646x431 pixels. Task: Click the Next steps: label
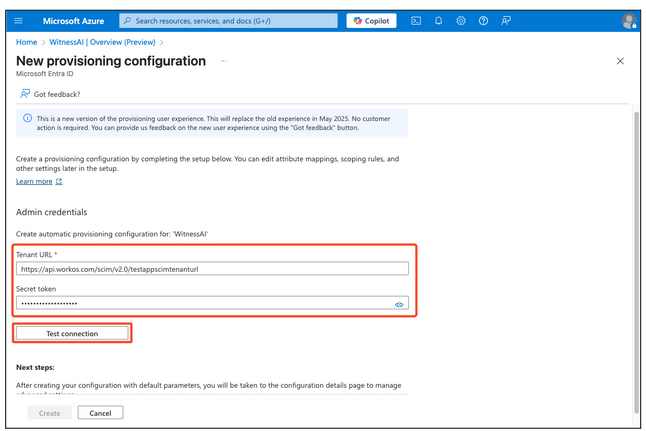pos(35,367)
